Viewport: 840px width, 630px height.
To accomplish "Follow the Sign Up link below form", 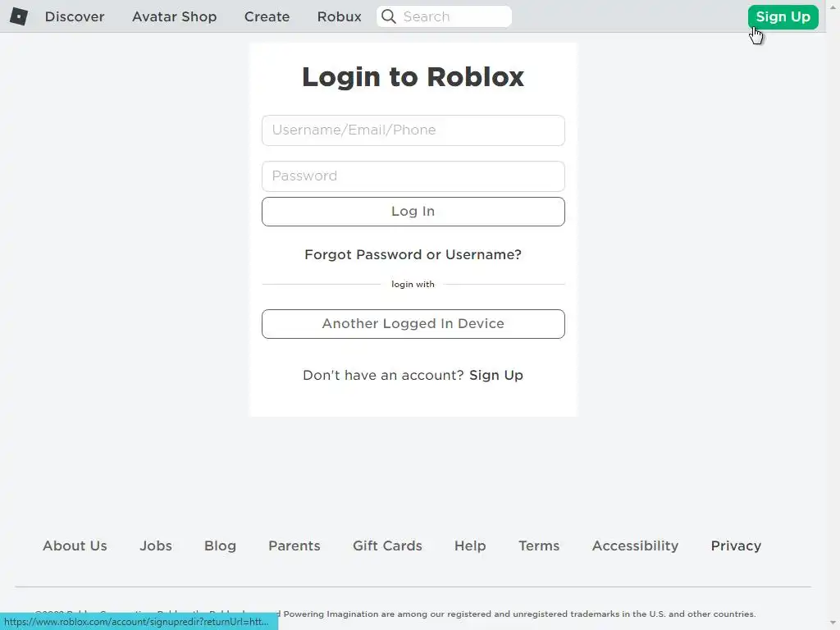I will [496, 375].
